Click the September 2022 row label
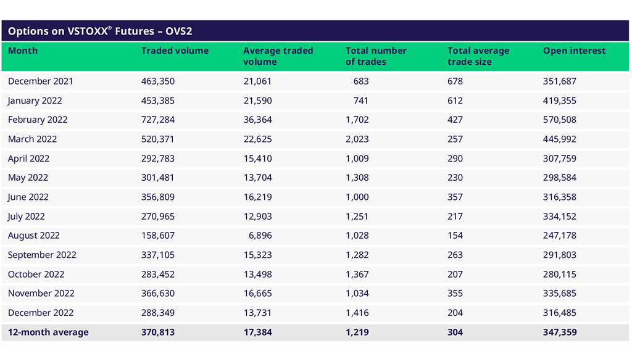The height and width of the screenshot is (364, 632). pos(42,255)
